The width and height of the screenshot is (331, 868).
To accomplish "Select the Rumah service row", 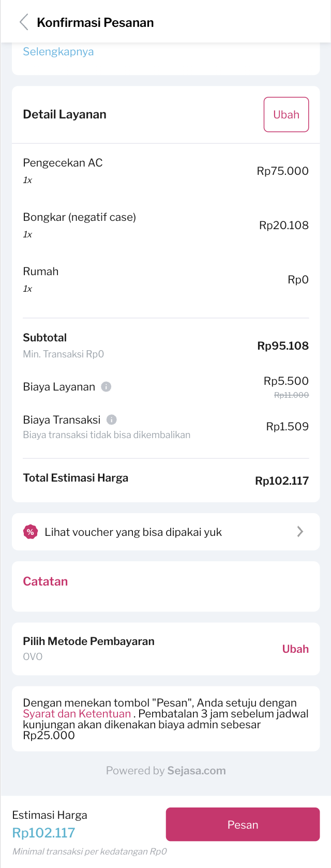I will pyautogui.click(x=165, y=279).
